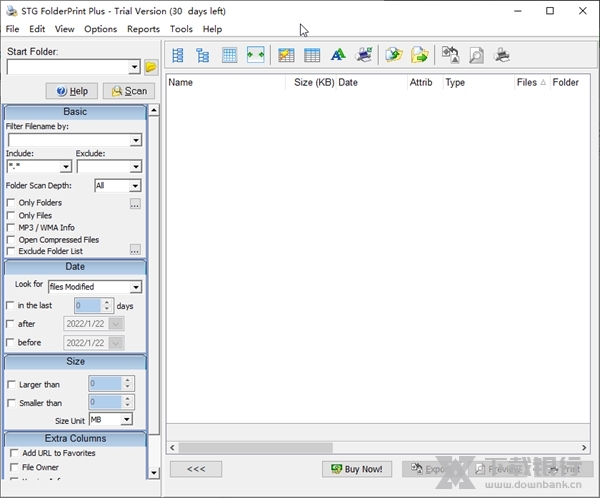Image resolution: width=600 pixels, height=498 pixels.
Task: Click the open saved list folder icon
Action: (x=394, y=55)
